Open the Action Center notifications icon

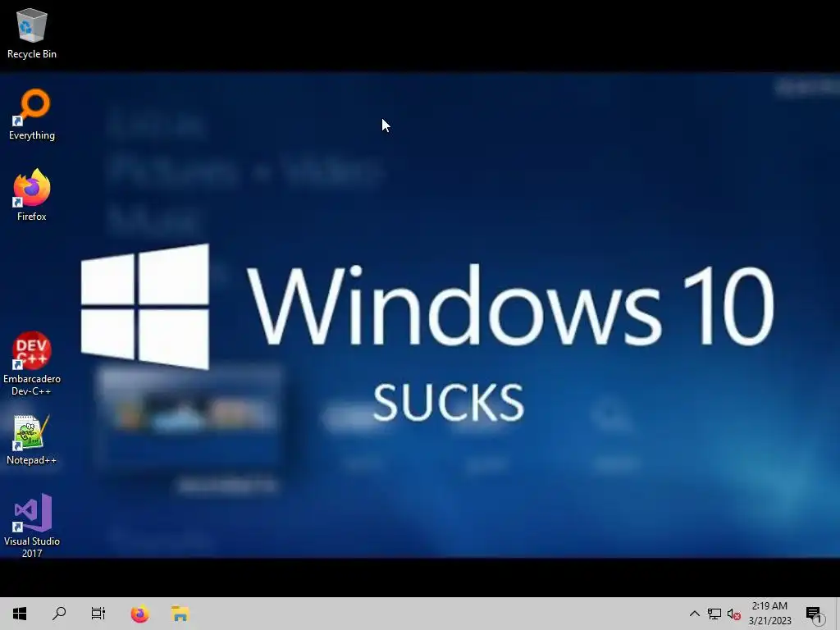[815, 614]
